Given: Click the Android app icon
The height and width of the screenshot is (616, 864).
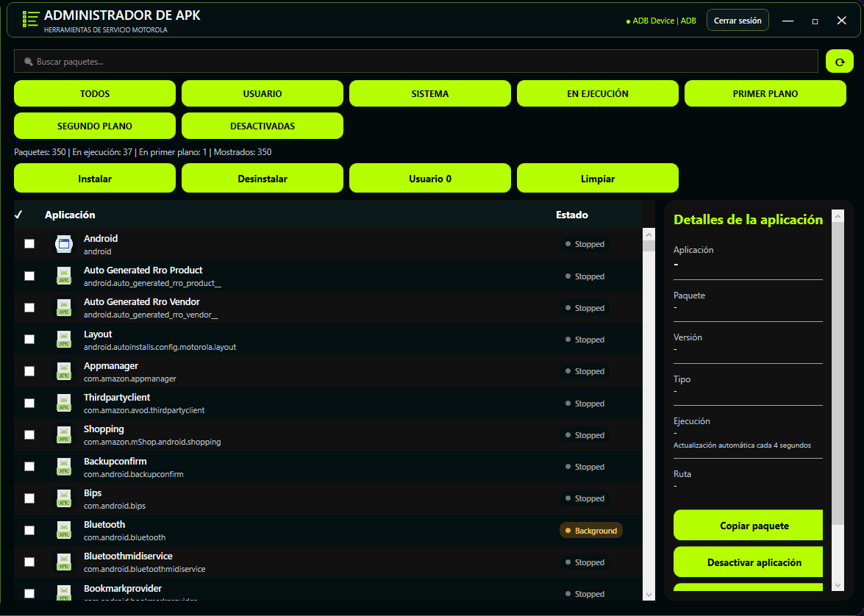Looking at the screenshot, I should (64, 243).
